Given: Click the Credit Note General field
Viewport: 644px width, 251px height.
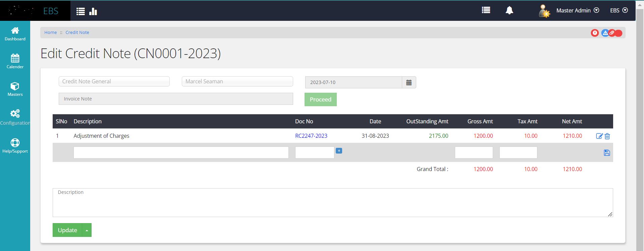Looking at the screenshot, I should pyautogui.click(x=114, y=81).
